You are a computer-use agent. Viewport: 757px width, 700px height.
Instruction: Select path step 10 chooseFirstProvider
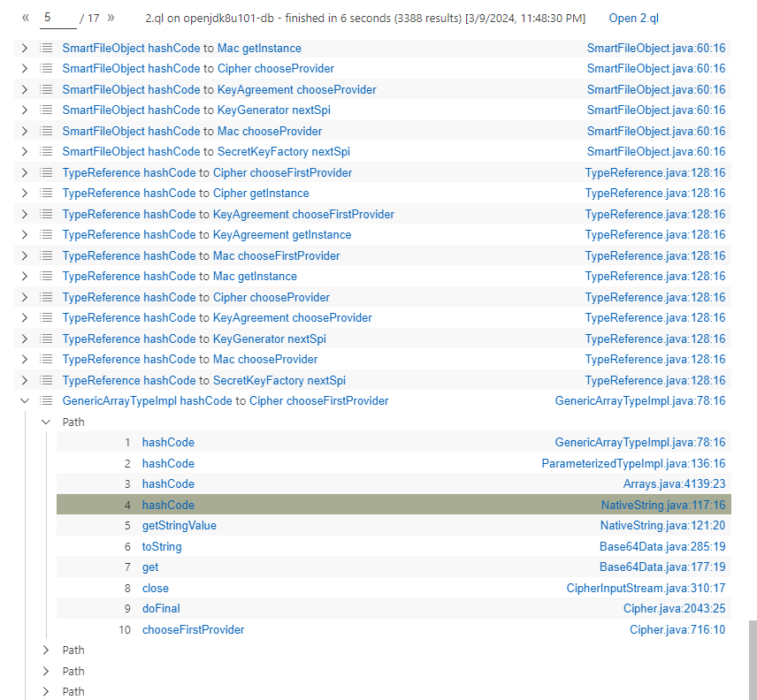click(193, 630)
